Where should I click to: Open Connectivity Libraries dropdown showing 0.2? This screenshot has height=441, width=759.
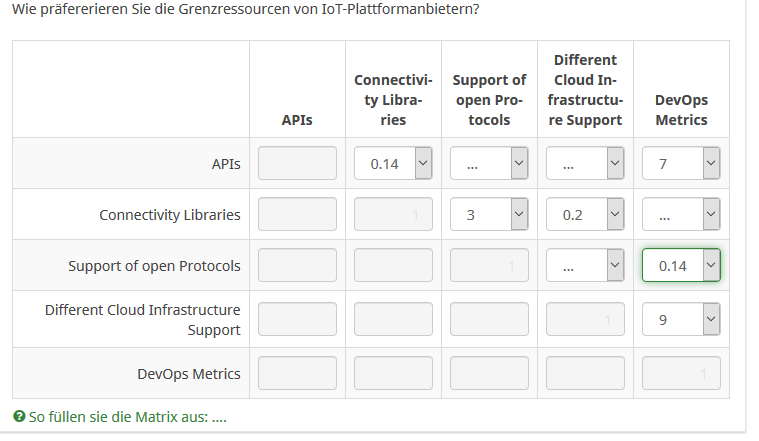point(585,214)
